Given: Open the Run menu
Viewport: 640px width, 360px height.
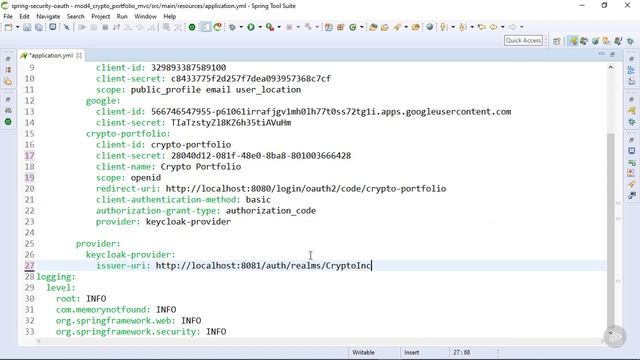Looking at the screenshot, I should tap(122, 16).
